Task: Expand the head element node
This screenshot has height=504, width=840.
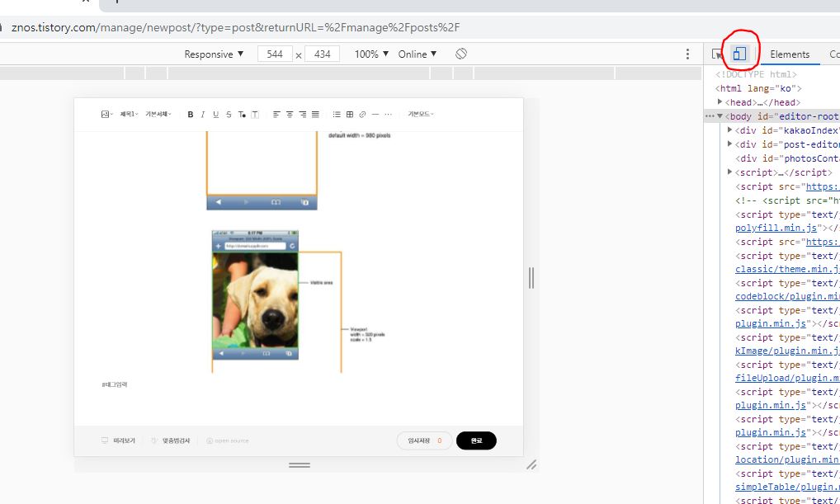Action: pyautogui.click(x=720, y=101)
